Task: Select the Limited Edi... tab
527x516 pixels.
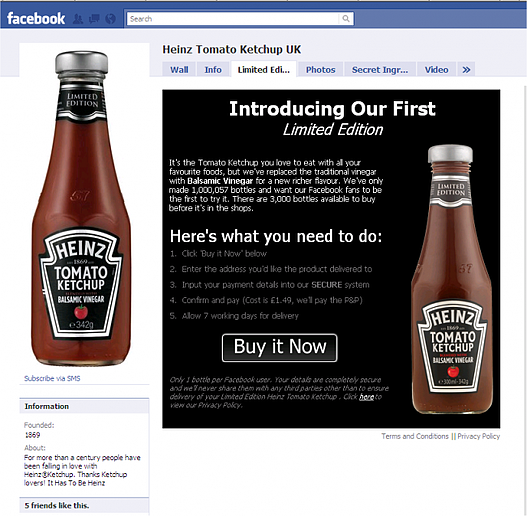Action: point(264,69)
